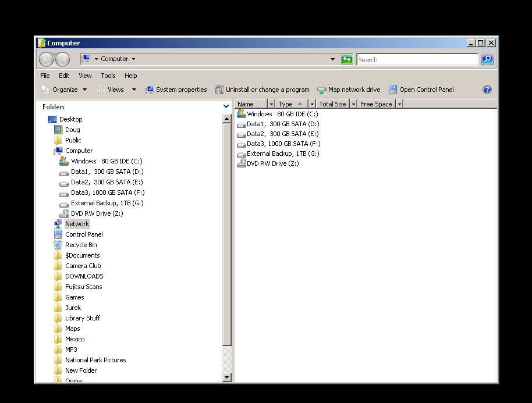This screenshot has height=403, width=532.
Task: Select External Backup (G:) icon in file list
Action: click(x=241, y=154)
